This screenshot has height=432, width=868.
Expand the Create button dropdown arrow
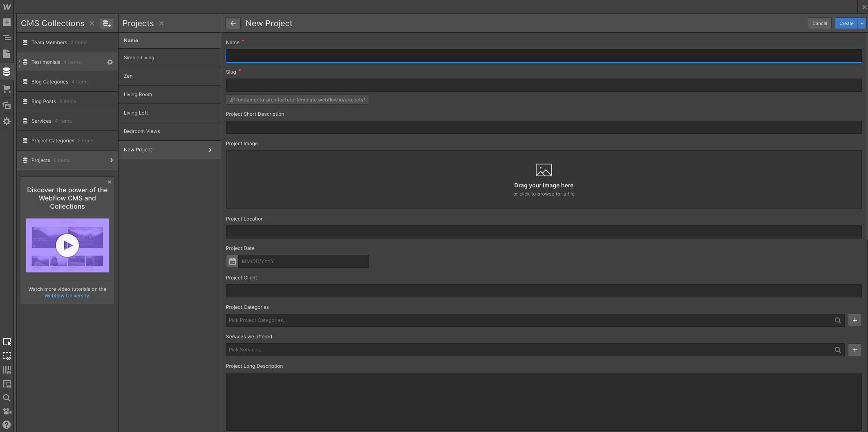[x=862, y=23]
